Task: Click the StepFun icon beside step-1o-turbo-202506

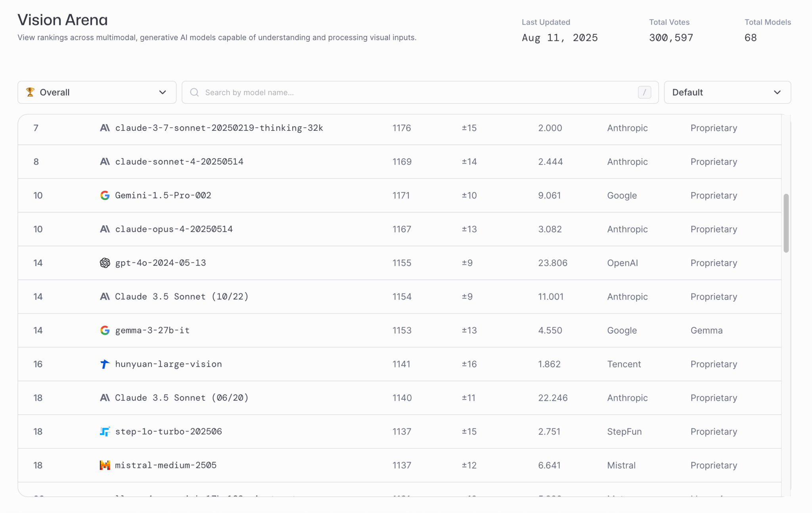Action: [x=105, y=431]
